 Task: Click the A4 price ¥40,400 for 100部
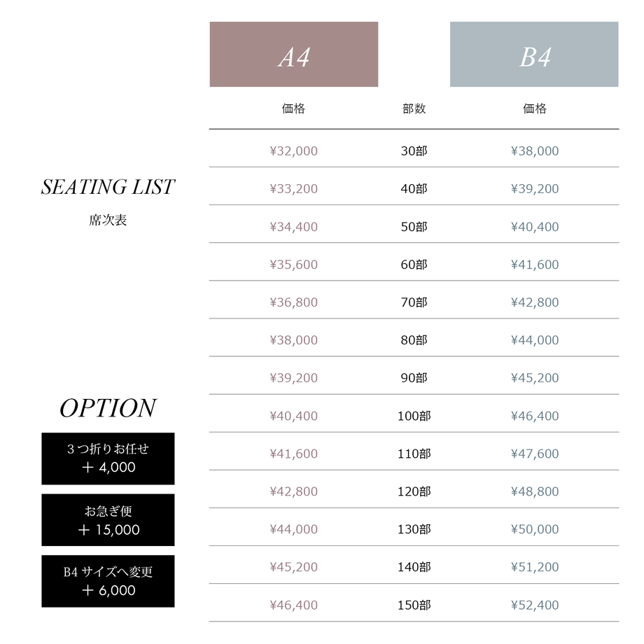[x=294, y=416]
